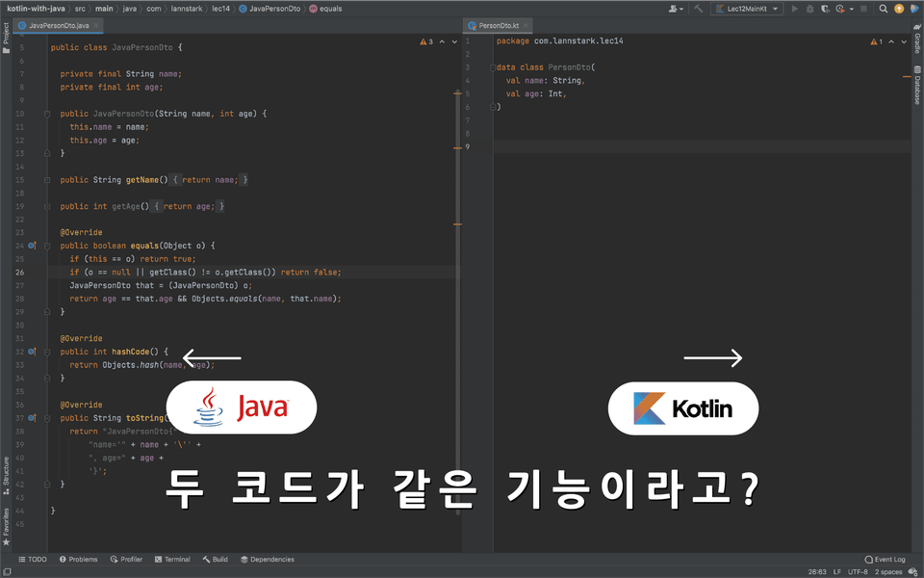This screenshot has height=578, width=924.
Task: Click the 3 warnings indicator in Java editor
Action: click(426, 41)
